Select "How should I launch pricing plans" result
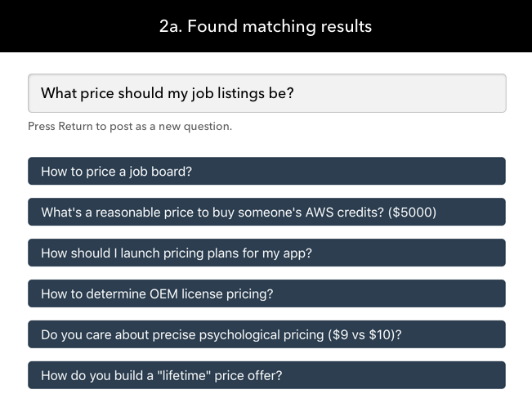This screenshot has height=412, width=532. click(266, 253)
